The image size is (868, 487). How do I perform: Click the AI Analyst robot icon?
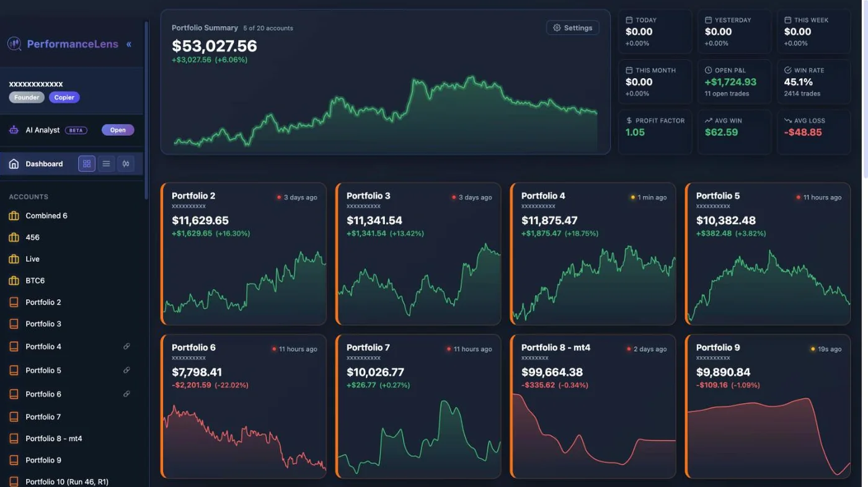point(14,130)
